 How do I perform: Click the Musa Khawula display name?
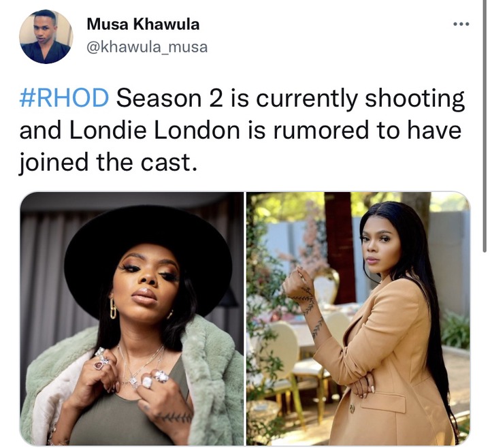pos(143,24)
